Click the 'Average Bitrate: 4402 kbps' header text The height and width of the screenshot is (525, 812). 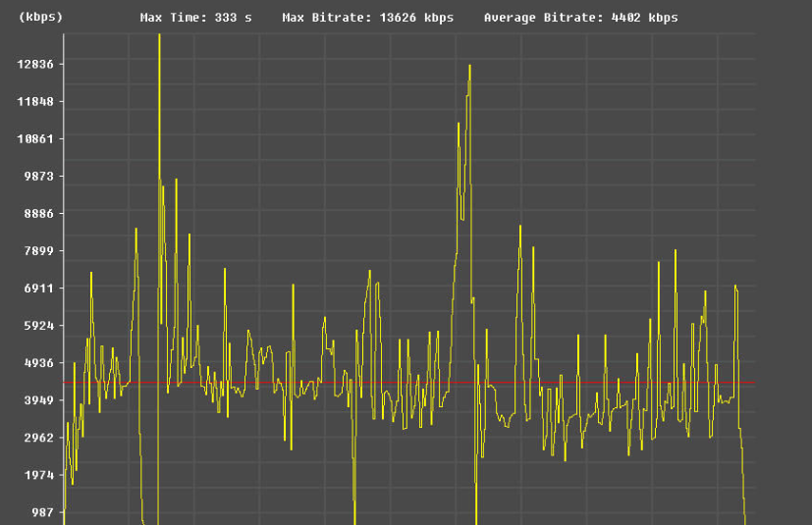tap(580, 18)
